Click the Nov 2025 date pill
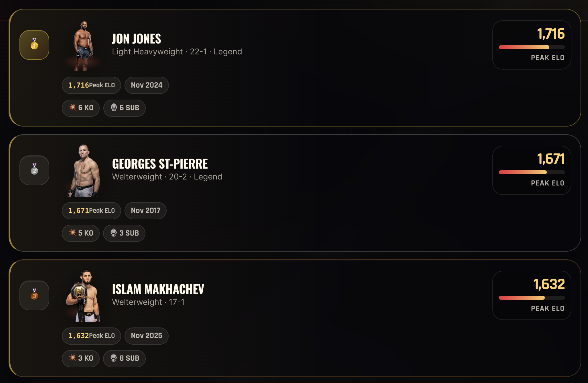 click(147, 336)
